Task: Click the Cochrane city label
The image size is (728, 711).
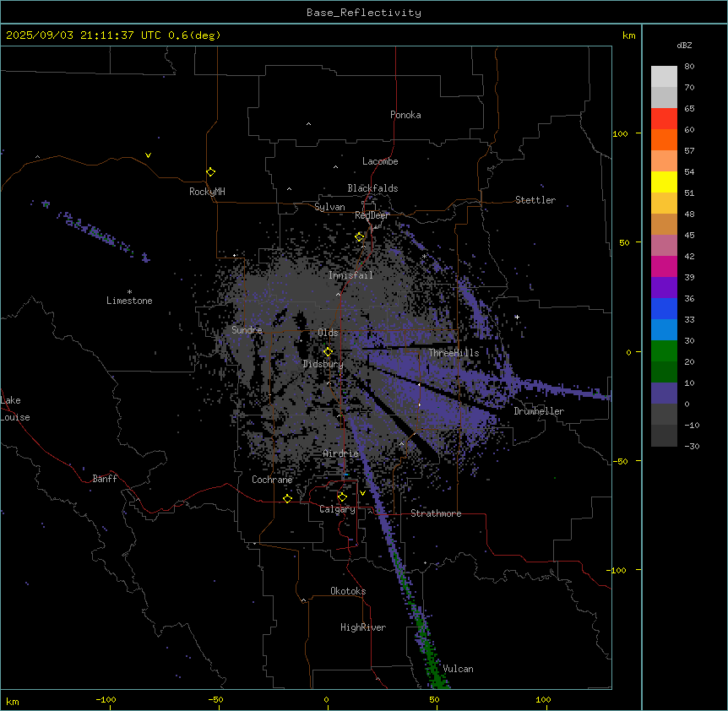Action: [x=272, y=480]
